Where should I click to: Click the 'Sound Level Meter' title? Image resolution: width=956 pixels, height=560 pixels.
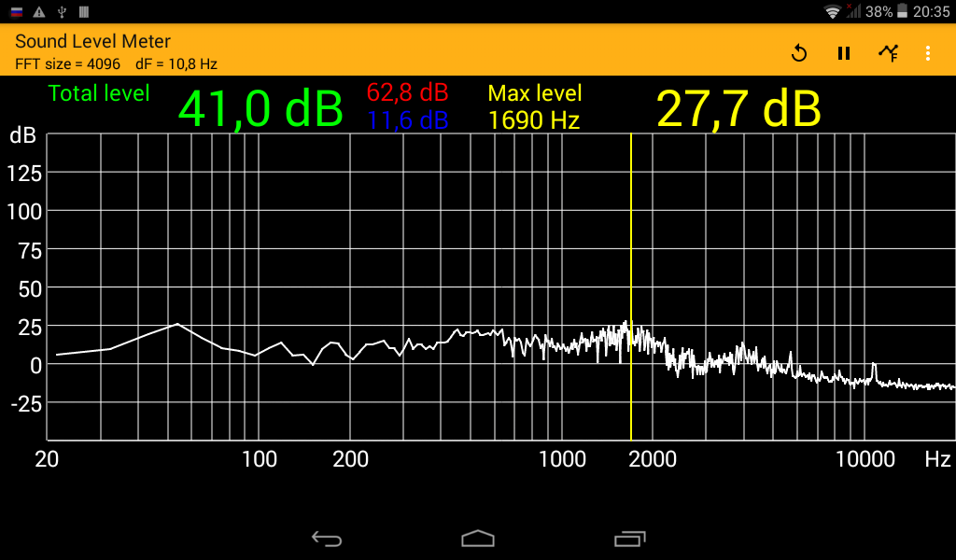coord(92,41)
